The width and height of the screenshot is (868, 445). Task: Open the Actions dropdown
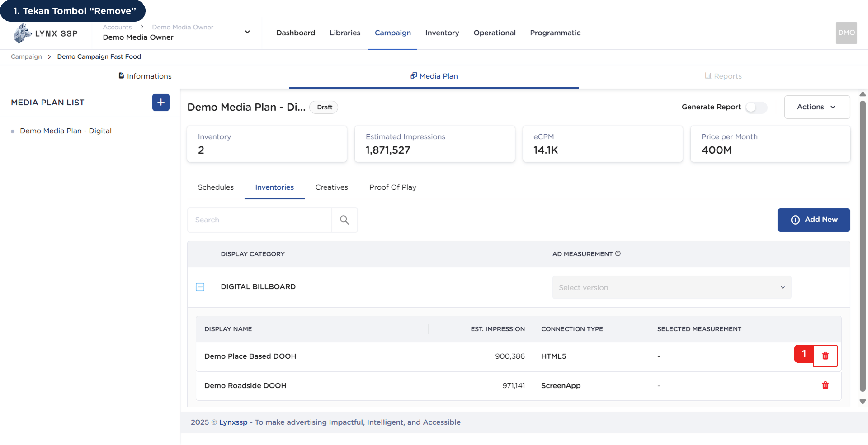(x=817, y=107)
